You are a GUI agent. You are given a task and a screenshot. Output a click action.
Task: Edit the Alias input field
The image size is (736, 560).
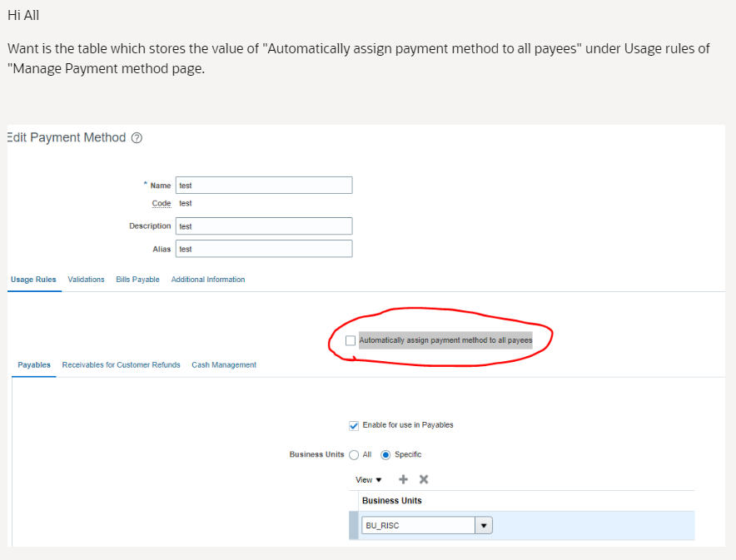point(264,248)
